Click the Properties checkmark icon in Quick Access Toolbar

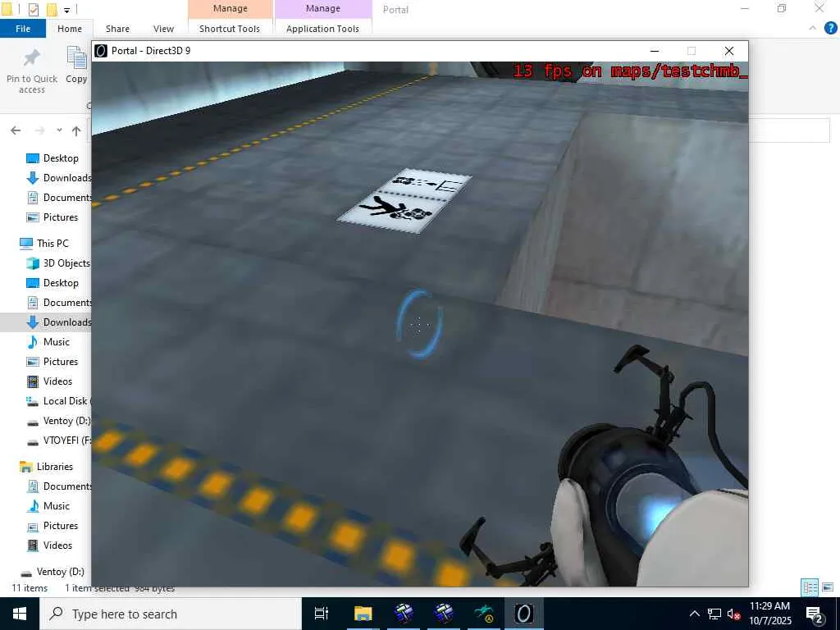coord(33,9)
